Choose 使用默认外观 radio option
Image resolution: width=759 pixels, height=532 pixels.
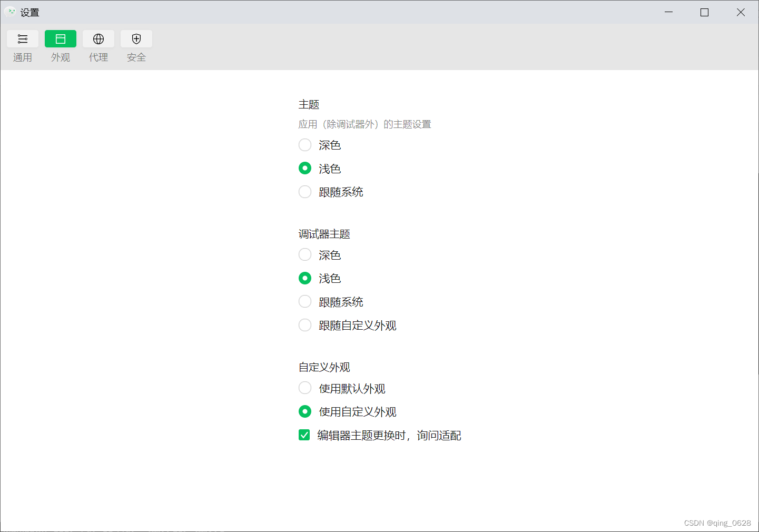tap(305, 388)
